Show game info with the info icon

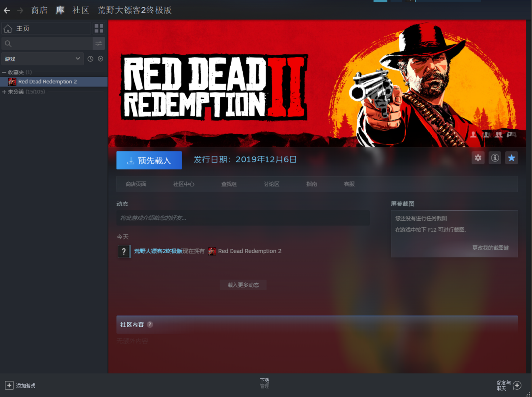tap(495, 158)
